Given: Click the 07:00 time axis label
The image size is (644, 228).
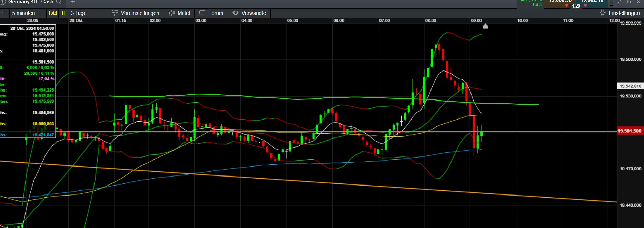Looking at the screenshot, I should pos(385,21).
